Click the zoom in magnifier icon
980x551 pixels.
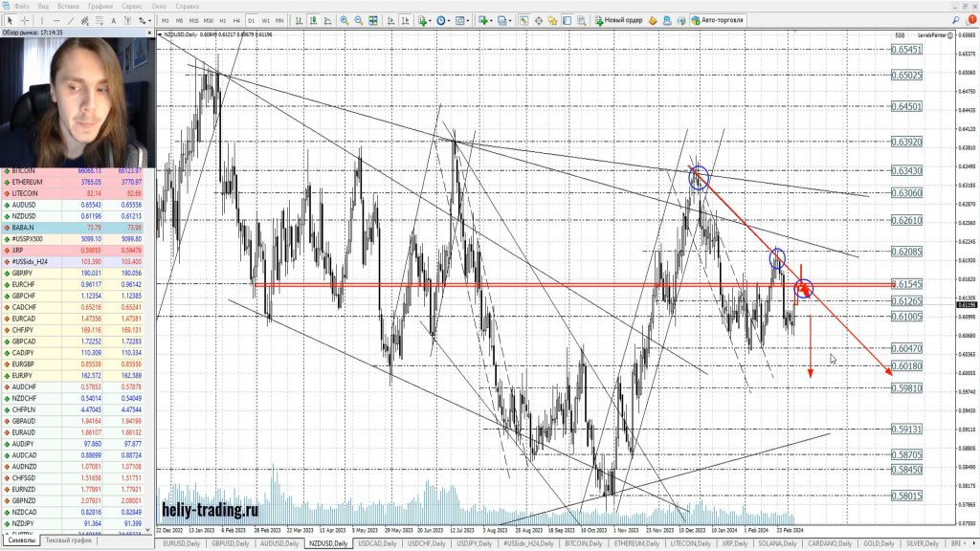pyautogui.click(x=344, y=19)
